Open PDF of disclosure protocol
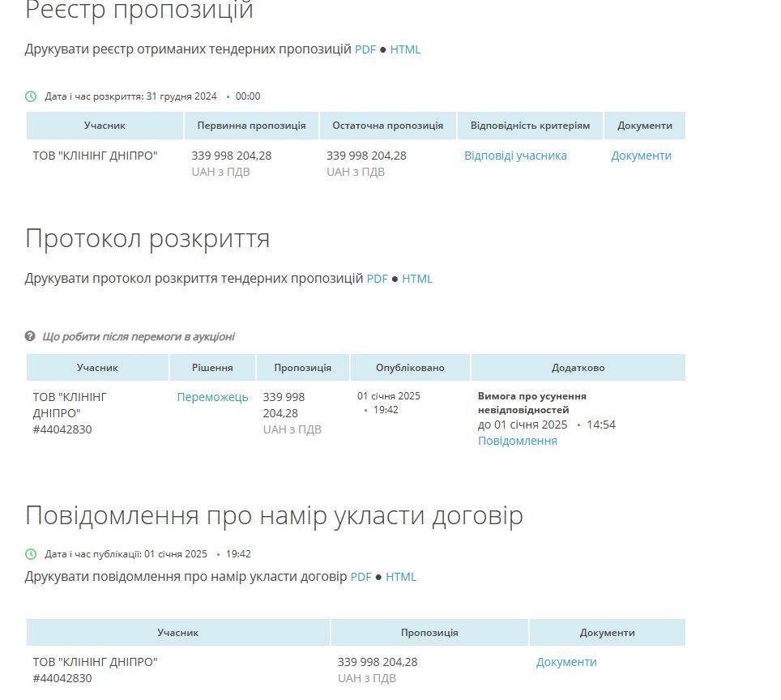The width and height of the screenshot is (781, 700). pyautogui.click(x=376, y=278)
